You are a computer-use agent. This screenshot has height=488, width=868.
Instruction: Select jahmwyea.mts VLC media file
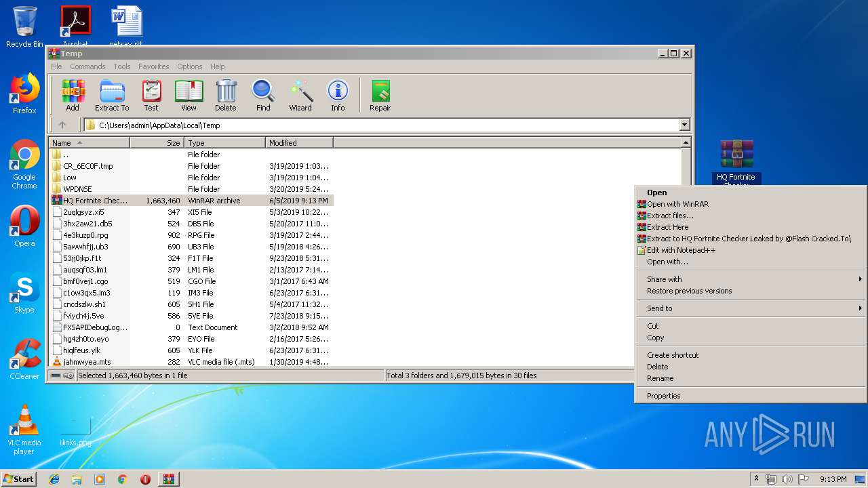[x=191, y=362]
